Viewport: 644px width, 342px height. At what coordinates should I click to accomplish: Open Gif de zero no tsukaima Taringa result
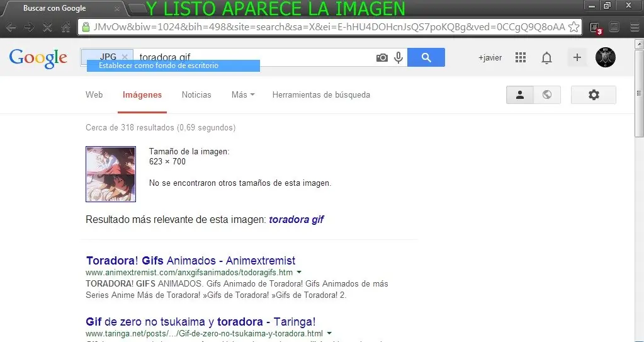coord(200,321)
